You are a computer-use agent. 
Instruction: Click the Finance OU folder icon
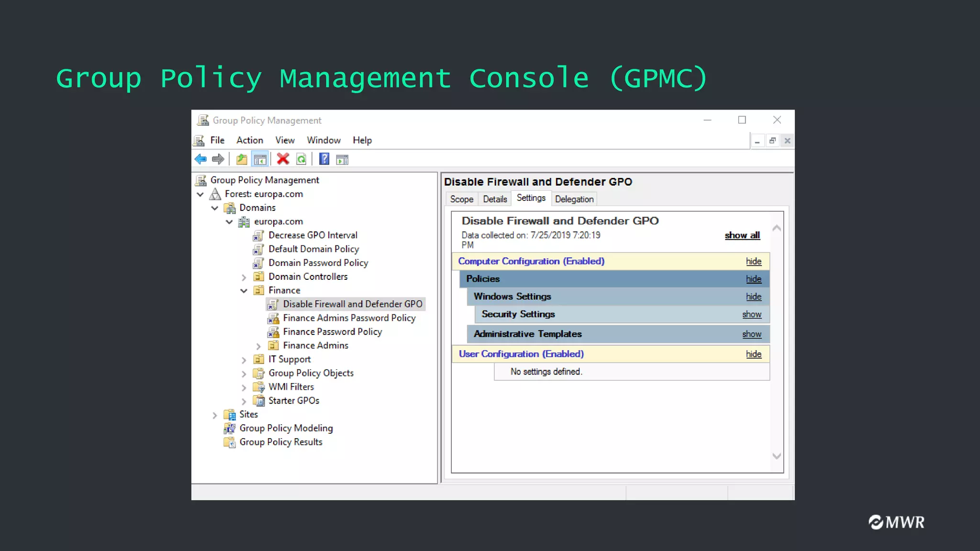click(x=259, y=290)
